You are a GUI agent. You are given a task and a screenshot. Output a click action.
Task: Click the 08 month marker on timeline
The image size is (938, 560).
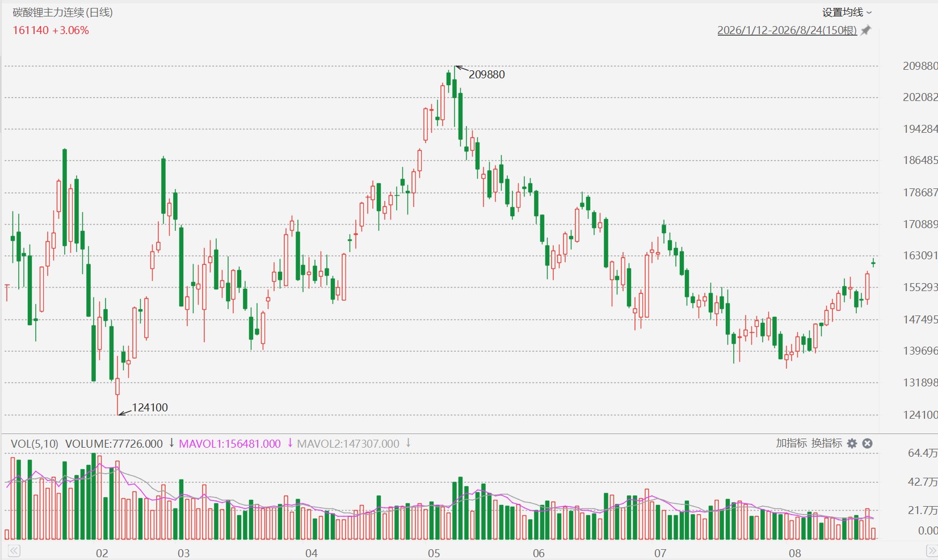tap(794, 553)
